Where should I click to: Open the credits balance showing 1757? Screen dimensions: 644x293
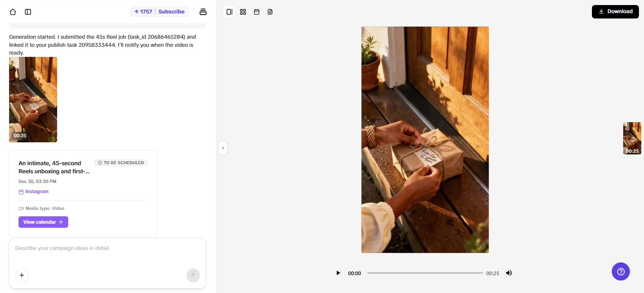click(143, 11)
